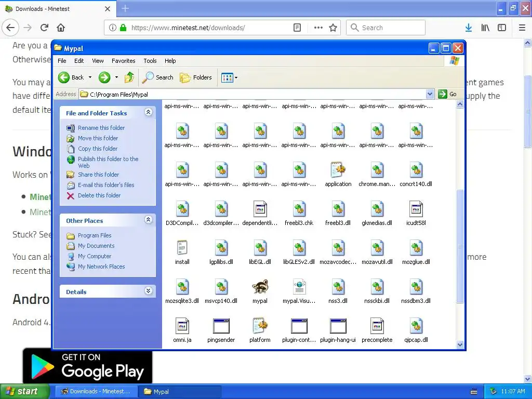Select the pingsender executable icon
Viewport: 532px width, 399px height.
[221, 326]
